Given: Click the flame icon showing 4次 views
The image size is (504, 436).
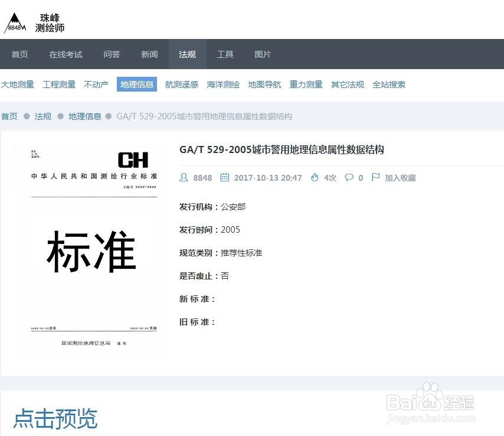Looking at the screenshot, I should tap(315, 177).
